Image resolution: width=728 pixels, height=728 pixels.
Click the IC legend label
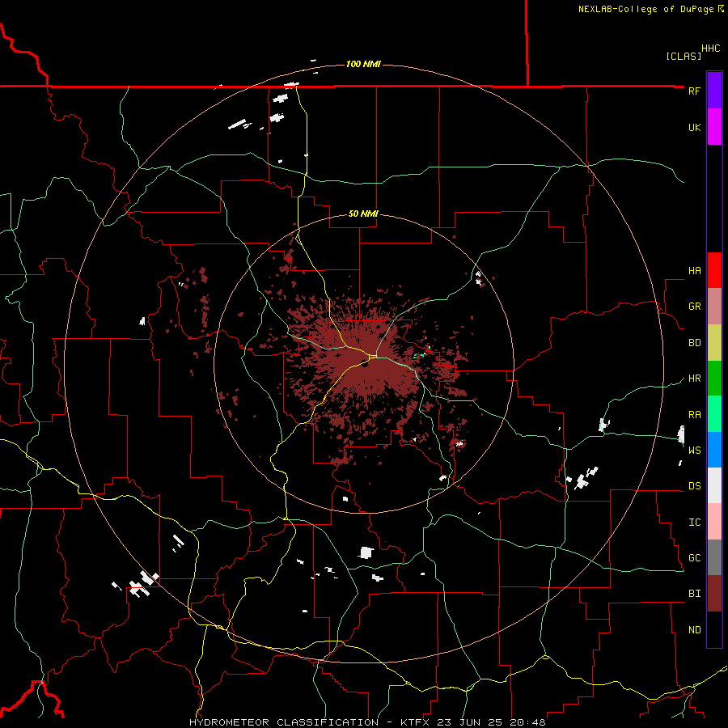pyautogui.click(x=694, y=523)
